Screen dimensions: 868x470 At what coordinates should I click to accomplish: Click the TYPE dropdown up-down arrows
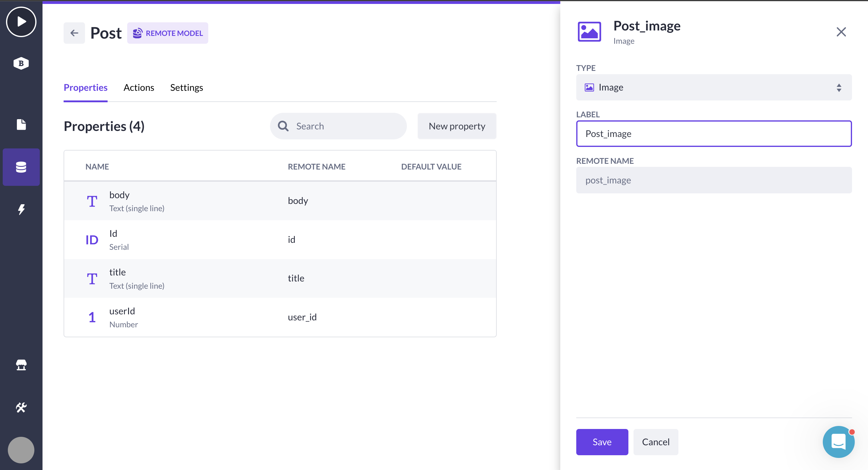tap(839, 88)
